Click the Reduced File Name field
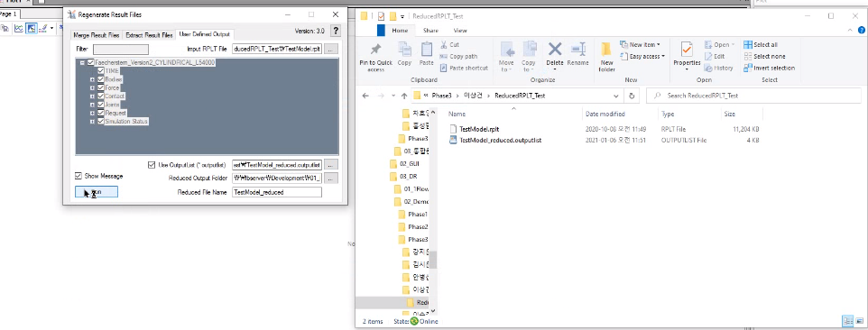868x330 pixels. [x=277, y=192]
